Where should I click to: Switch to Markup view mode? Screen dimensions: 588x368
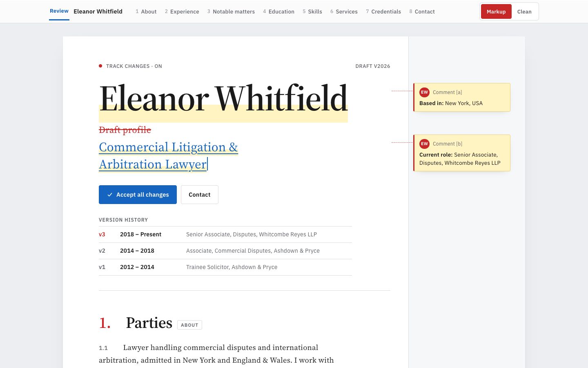(x=496, y=11)
